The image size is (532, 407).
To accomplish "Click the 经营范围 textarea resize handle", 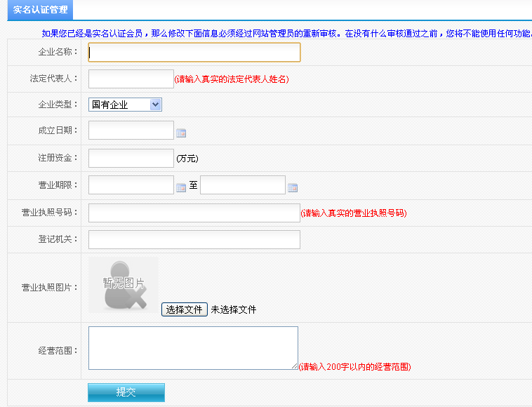I will 295,366.
